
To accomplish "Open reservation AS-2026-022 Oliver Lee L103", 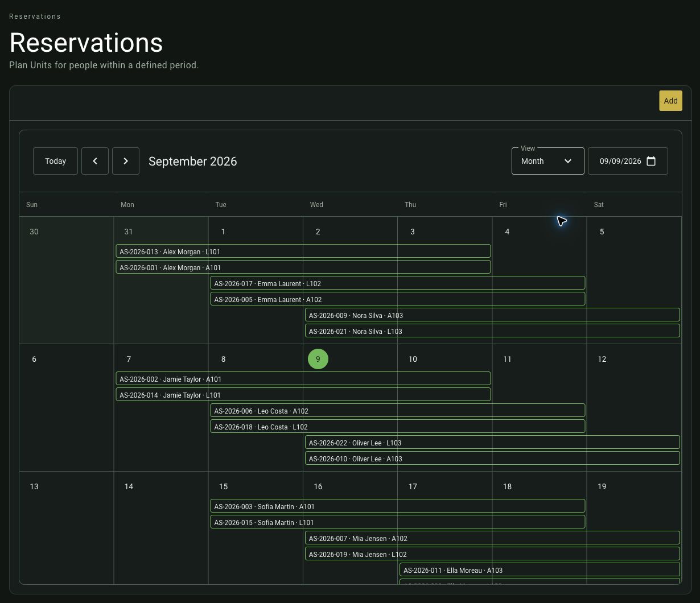I will tap(492, 443).
